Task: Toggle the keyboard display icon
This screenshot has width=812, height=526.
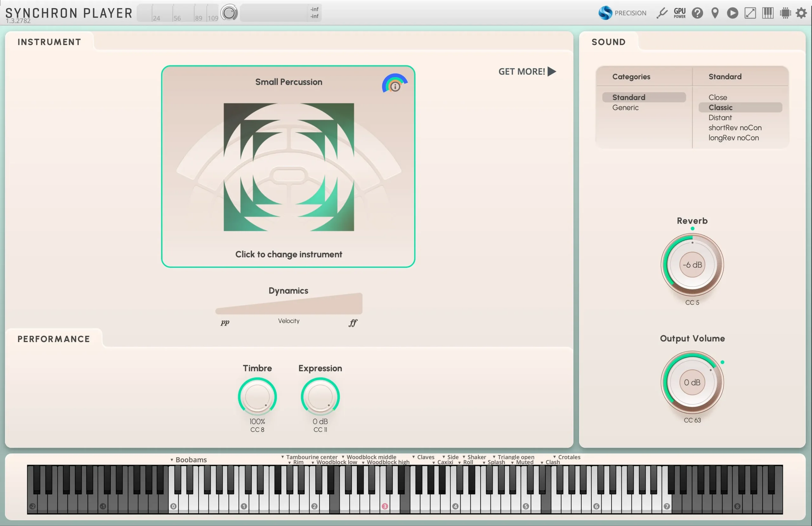Action: click(x=768, y=13)
